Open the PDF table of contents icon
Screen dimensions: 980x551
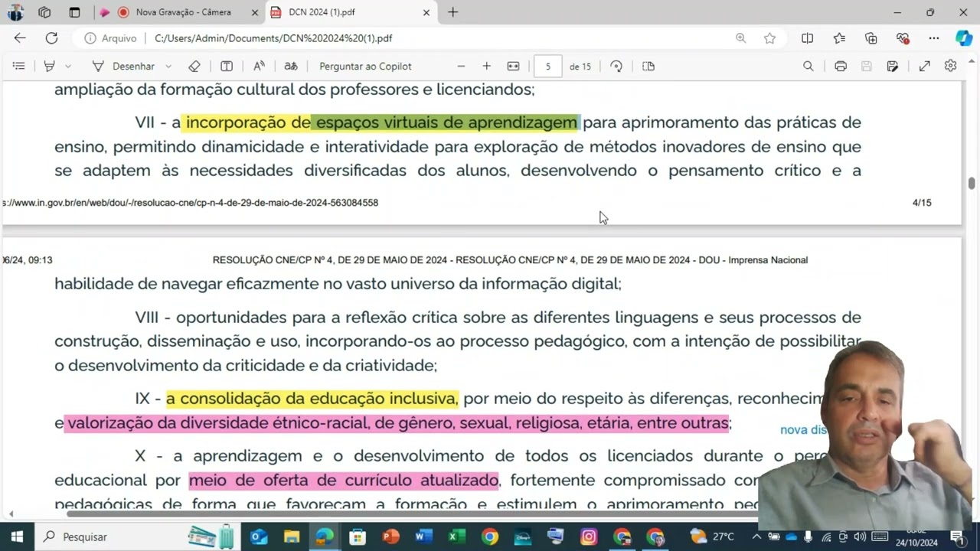18,67
